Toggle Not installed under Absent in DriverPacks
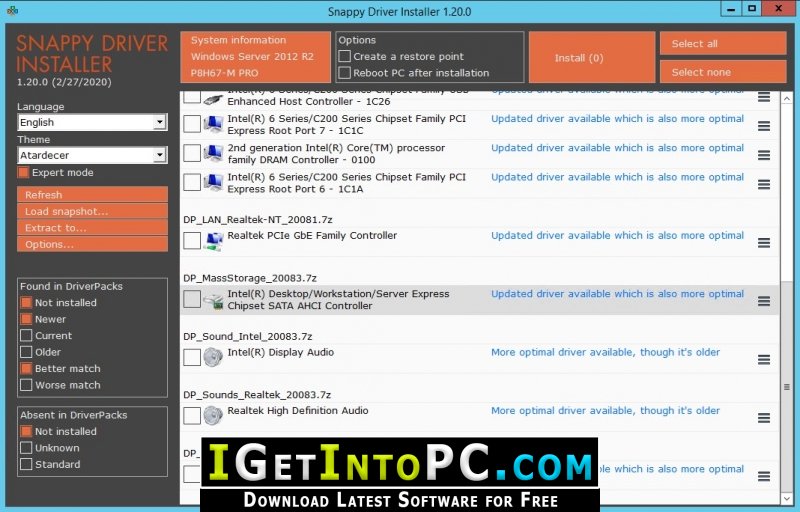Viewport: 800px width, 512px height. click(26, 431)
